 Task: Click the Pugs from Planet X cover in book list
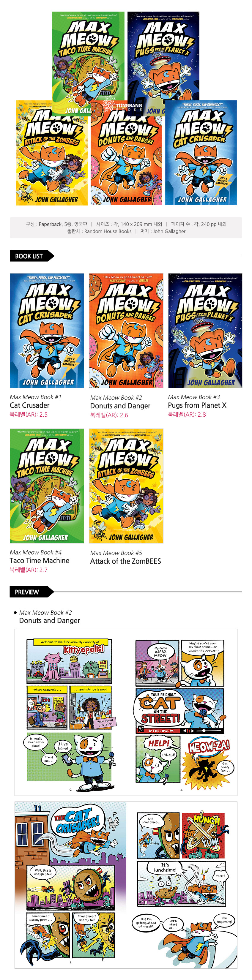pos(205,330)
